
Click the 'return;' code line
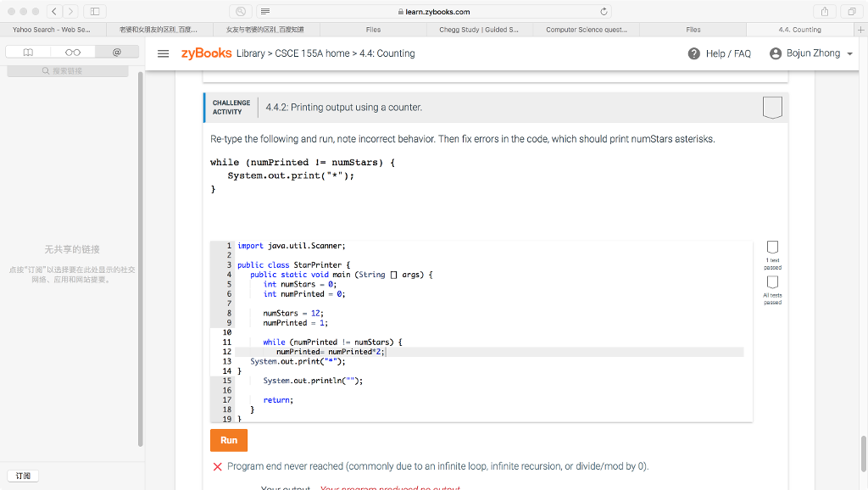pos(278,400)
